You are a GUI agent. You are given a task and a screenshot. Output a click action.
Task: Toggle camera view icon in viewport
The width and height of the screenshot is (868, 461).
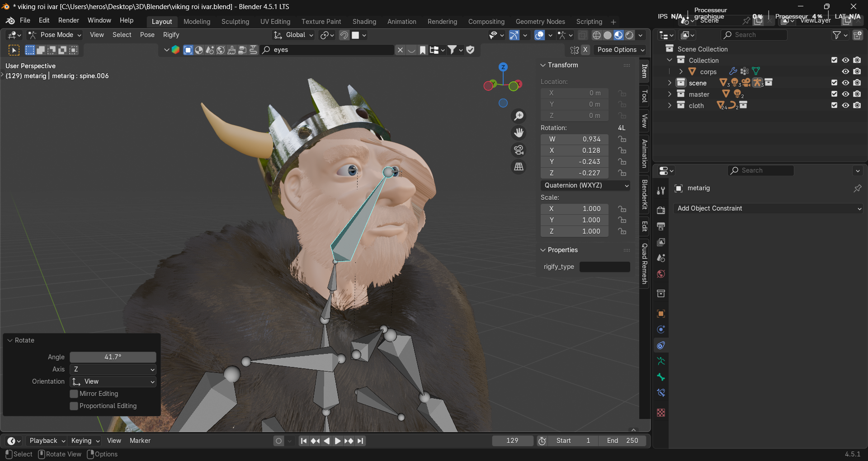(x=519, y=150)
